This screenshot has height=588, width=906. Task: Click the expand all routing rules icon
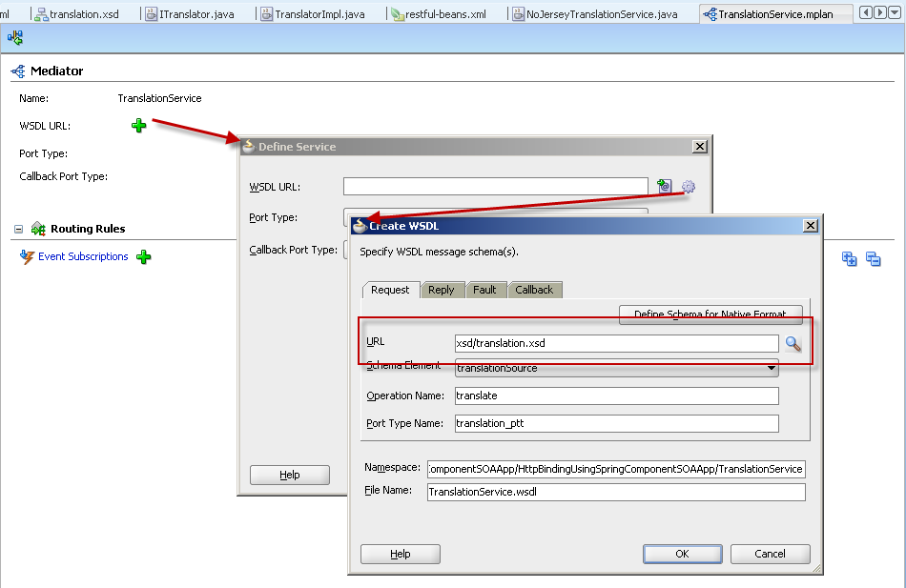[x=849, y=258]
